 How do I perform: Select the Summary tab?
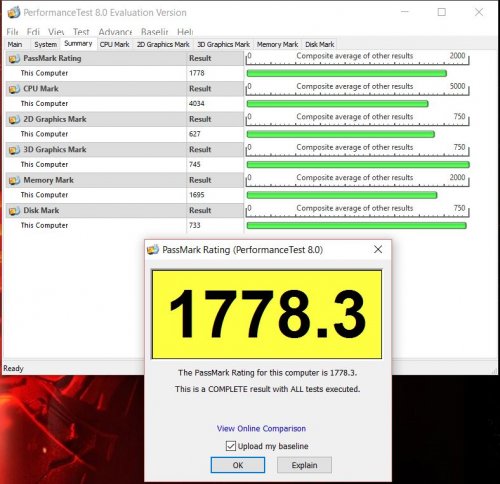(x=78, y=44)
